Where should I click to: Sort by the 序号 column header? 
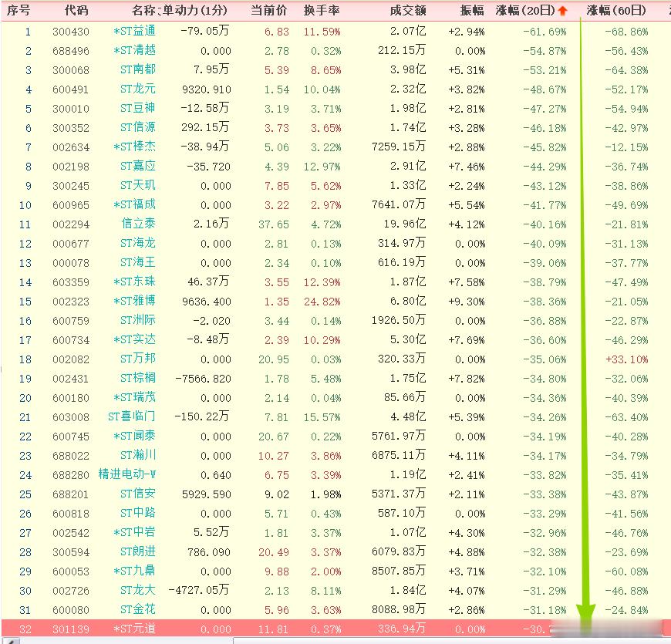[x=19, y=10]
